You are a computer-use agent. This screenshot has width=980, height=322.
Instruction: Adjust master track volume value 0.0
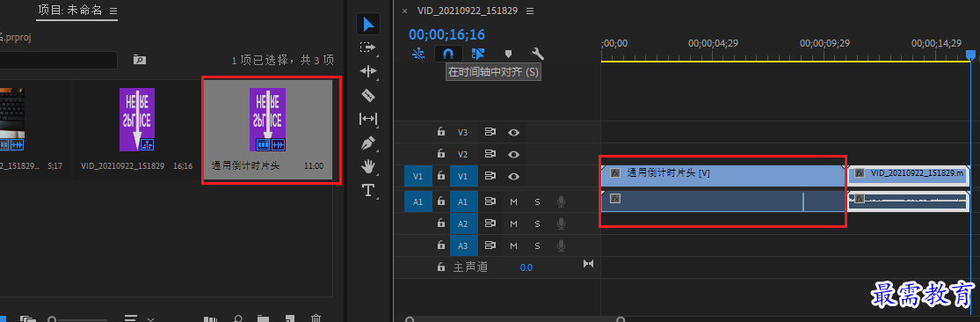pos(526,267)
